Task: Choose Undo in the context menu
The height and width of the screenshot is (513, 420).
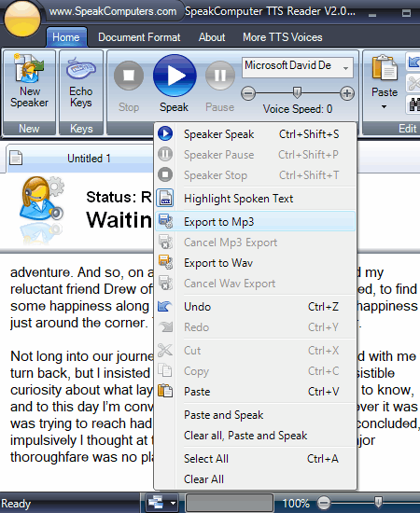Action: 255,307
